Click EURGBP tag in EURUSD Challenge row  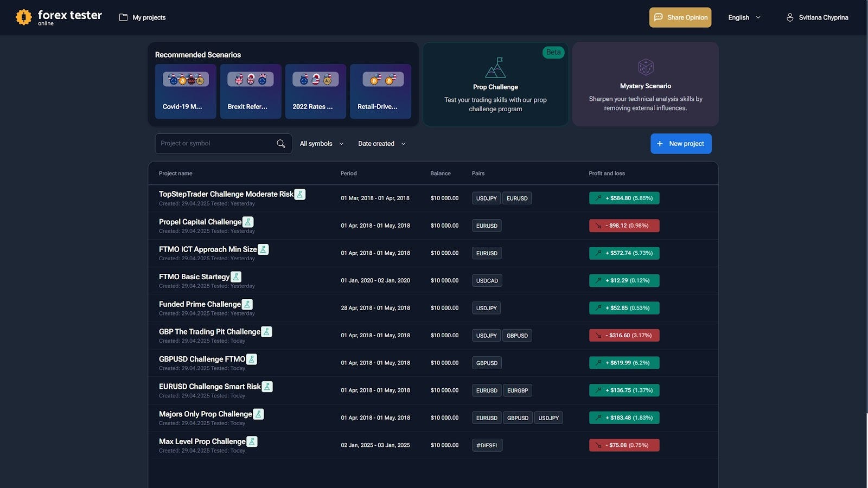(x=518, y=390)
